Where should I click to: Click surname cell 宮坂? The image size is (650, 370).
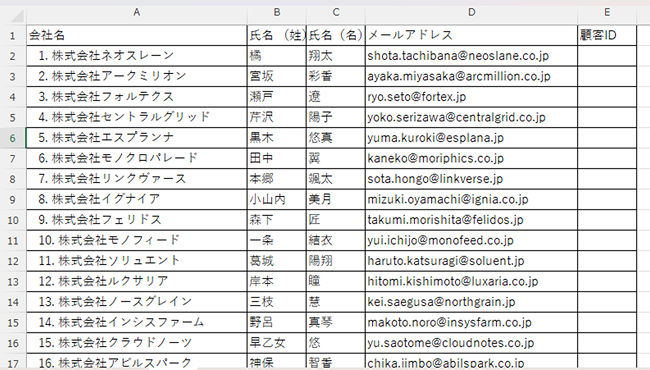277,76
